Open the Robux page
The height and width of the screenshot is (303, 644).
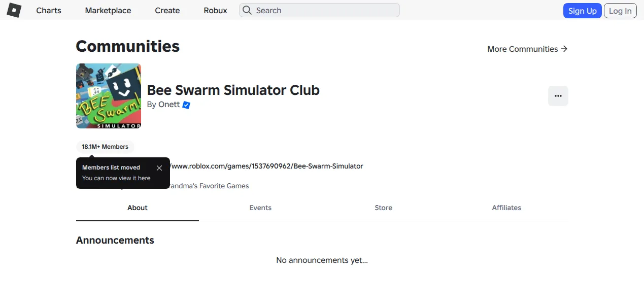216,10
